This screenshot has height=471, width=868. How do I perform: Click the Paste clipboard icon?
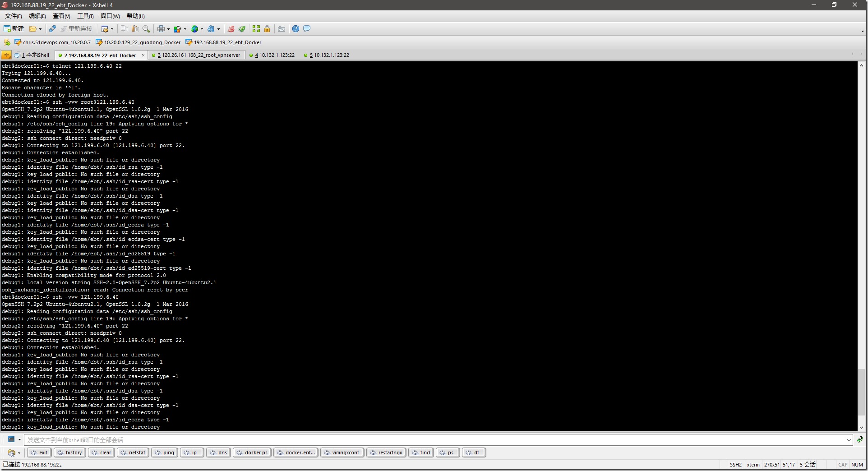coord(135,29)
